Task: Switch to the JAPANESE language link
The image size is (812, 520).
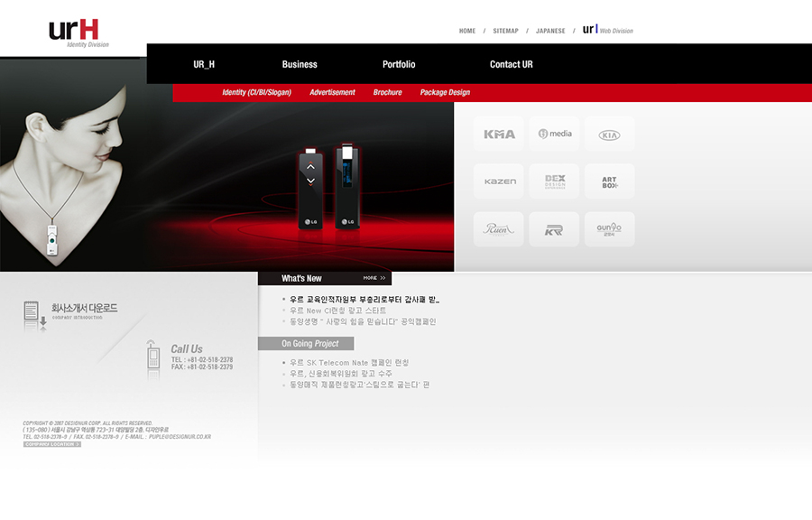Action: [x=550, y=31]
